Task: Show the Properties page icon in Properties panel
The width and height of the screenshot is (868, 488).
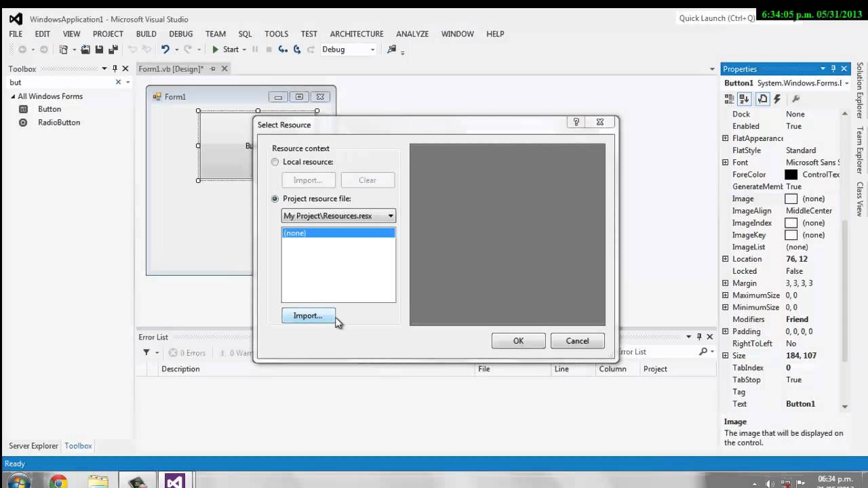Action: click(762, 99)
